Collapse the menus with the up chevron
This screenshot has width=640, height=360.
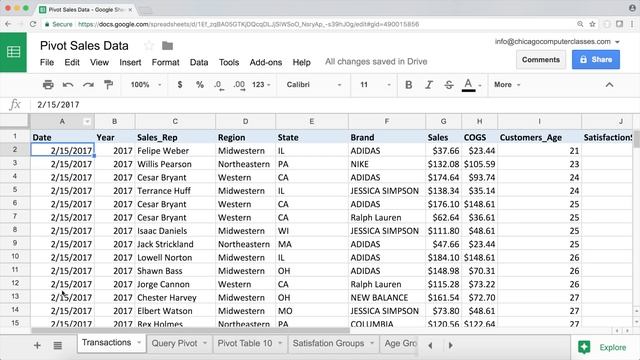click(x=609, y=84)
